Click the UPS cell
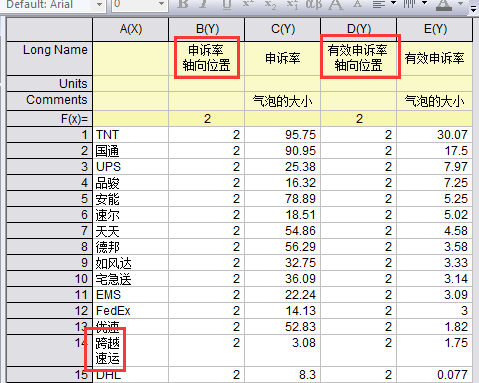 pos(131,167)
